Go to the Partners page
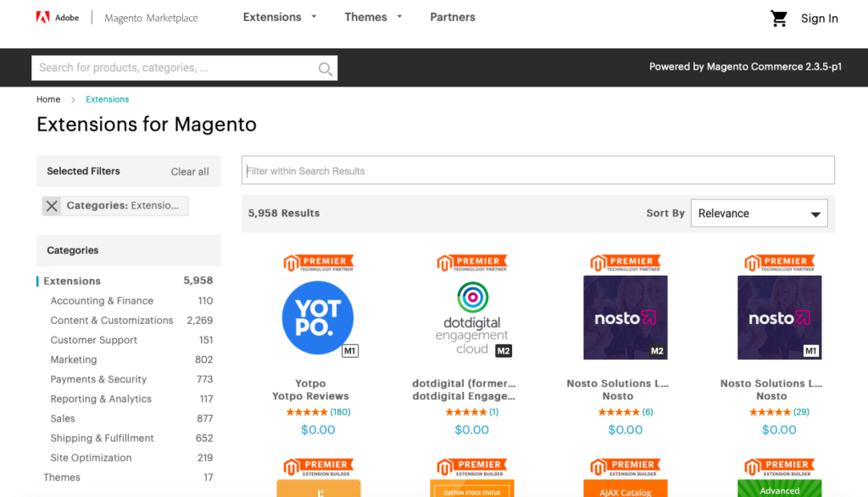 tap(453, 17)
